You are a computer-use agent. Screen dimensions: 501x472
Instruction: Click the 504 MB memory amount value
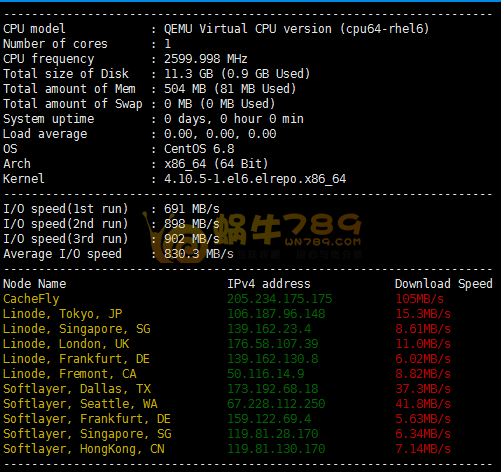coord(185,89)
